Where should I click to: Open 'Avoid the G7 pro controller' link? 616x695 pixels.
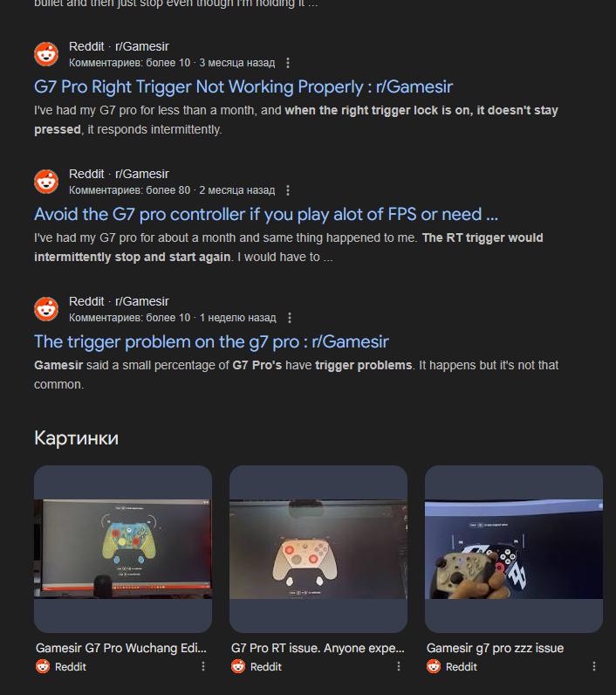pyautogui.click(x=266, y=215)
